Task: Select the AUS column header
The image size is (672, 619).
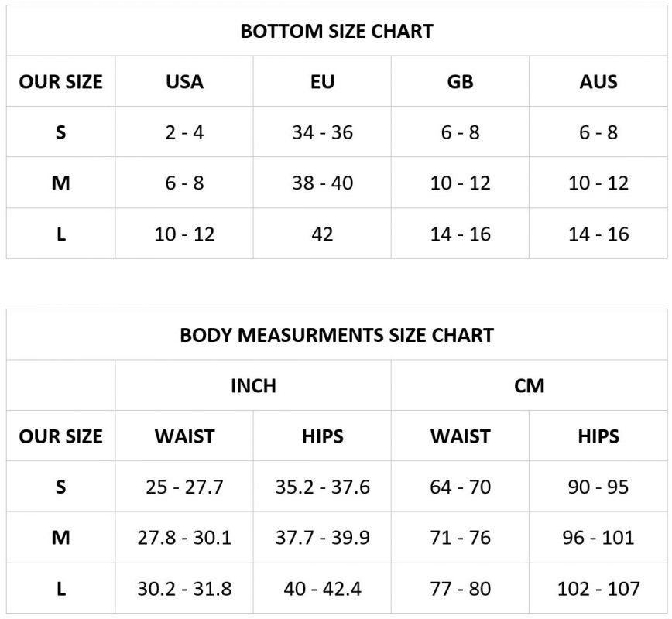Action: [598, 82]
